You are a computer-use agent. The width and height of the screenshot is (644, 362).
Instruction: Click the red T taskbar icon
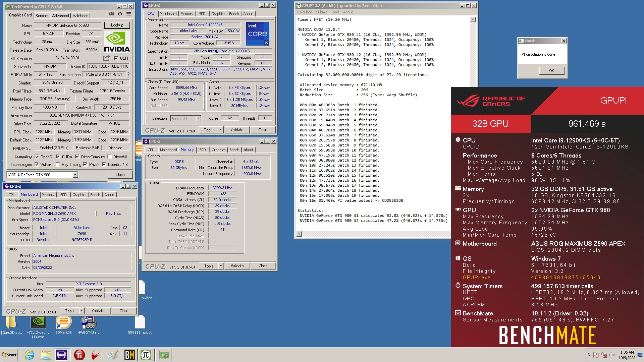pyautogui.click(x=79, y=355)
